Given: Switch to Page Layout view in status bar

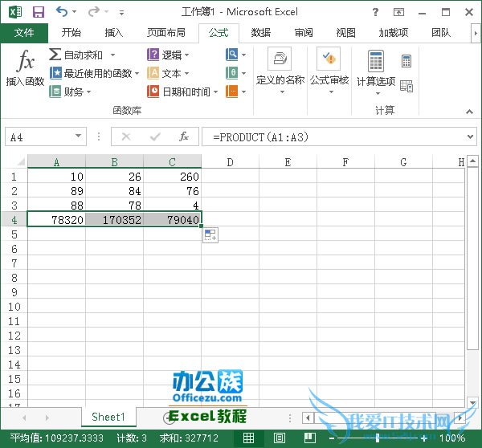Looking at the screenshot, I should click(279, 438).
